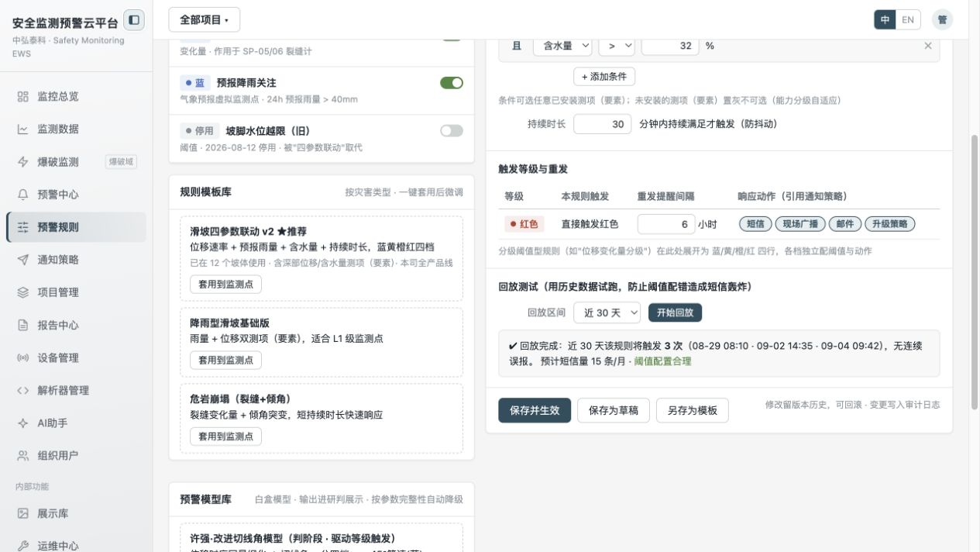Apply 危岩崩塌 template via 套用到监测点
Image resolution: width=980 pixels, height=552 pixels.
tap(225, 436)
